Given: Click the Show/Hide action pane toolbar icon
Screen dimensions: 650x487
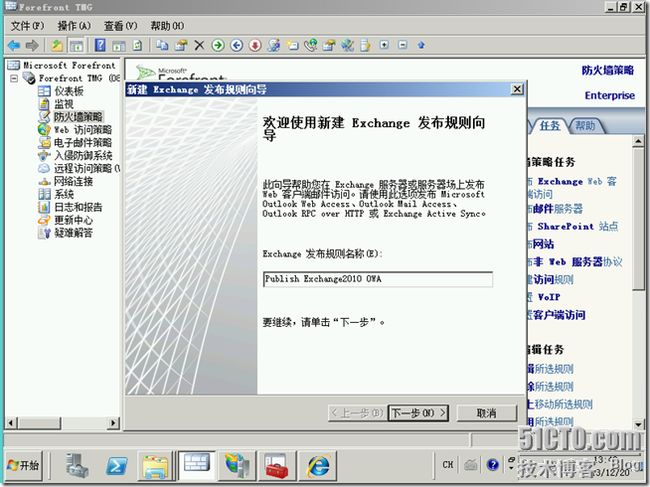Looking at the screenshot, I should (x=119, y=45).
